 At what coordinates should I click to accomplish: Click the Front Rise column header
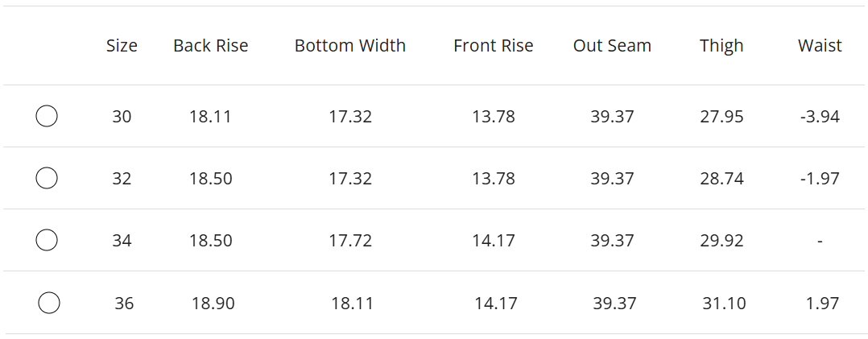click(493, 46)
